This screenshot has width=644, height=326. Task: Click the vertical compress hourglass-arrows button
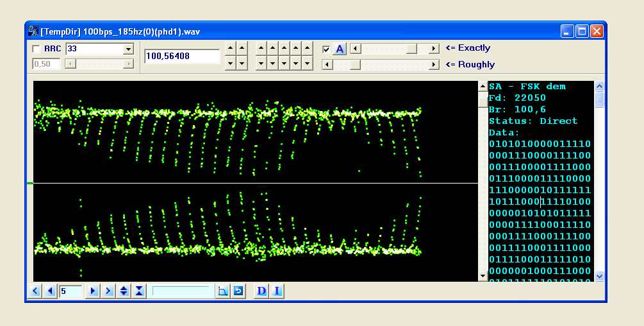coord(139,291)
